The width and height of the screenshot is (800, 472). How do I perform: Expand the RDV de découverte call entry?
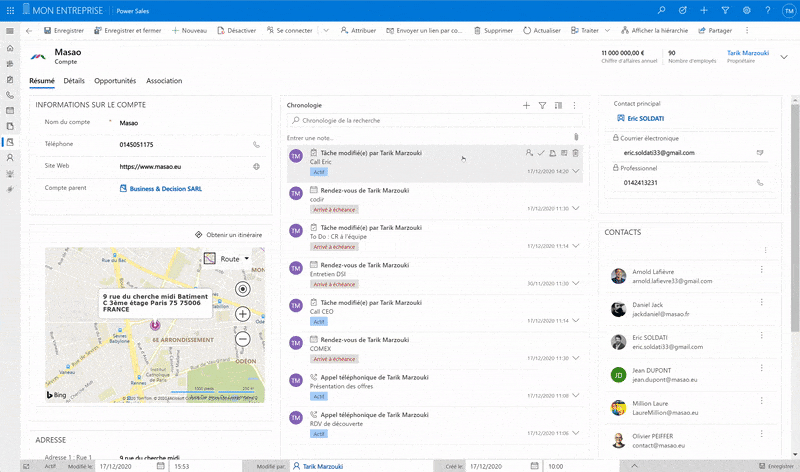576,433
